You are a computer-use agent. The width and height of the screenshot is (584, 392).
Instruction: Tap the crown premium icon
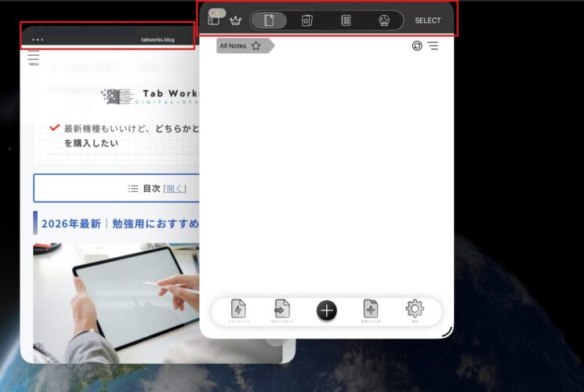click(x=235, y=20)
